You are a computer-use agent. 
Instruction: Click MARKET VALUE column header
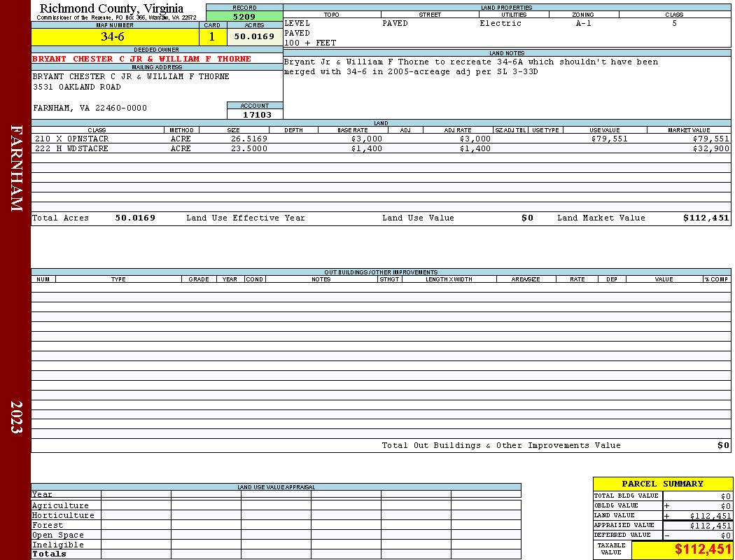689,130
